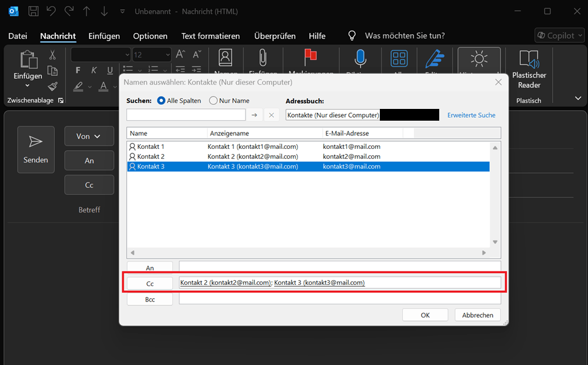Redo the last action
The width and height of the screenshot is (588, 365).
(69, 11)
